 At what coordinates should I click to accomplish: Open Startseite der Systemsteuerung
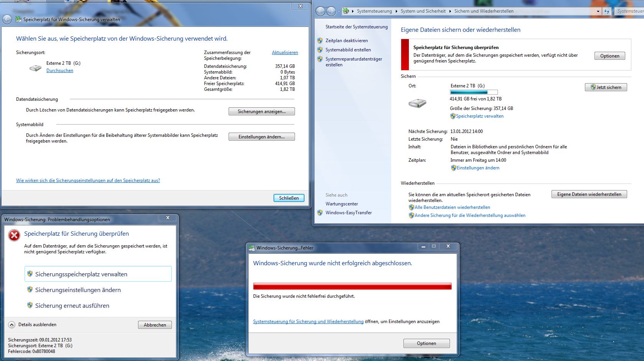click(x=356, y=27)
